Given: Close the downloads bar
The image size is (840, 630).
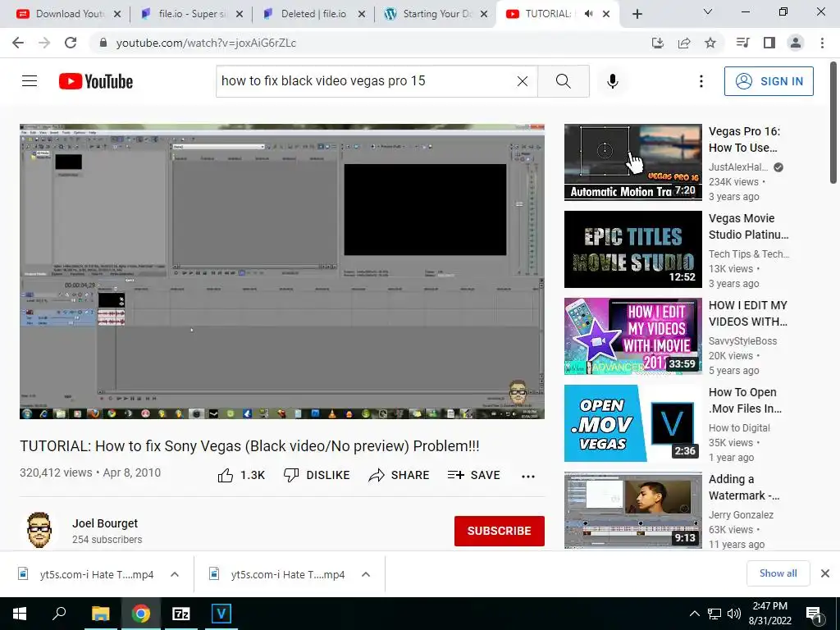Looking at the screenshot, I should point(825,573).
